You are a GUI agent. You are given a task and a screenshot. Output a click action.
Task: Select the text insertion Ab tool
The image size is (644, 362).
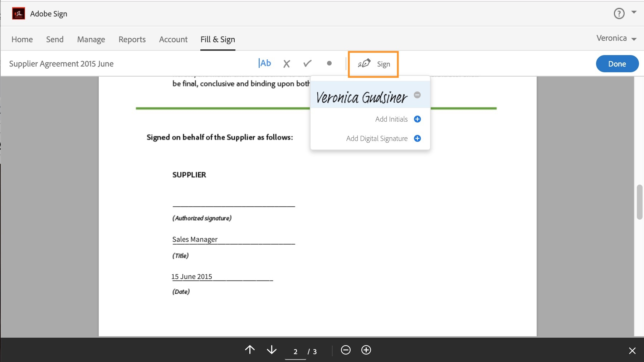pos(264,63)
